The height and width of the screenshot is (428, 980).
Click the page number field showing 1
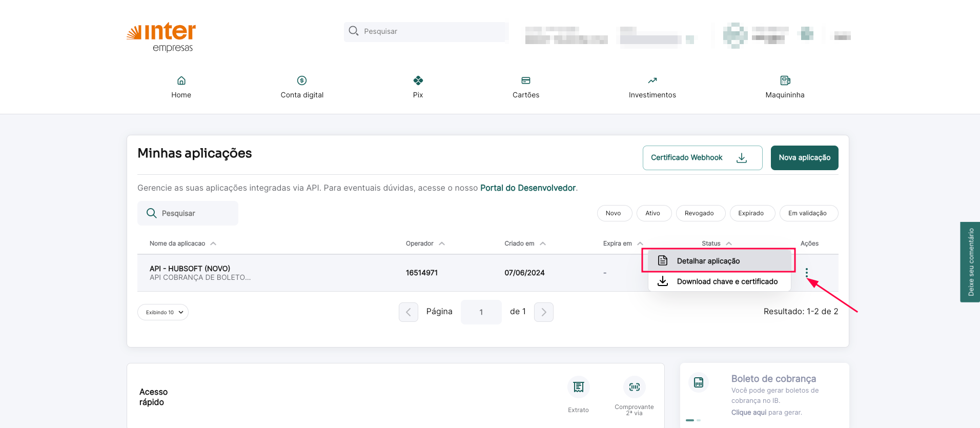[481, 312]
